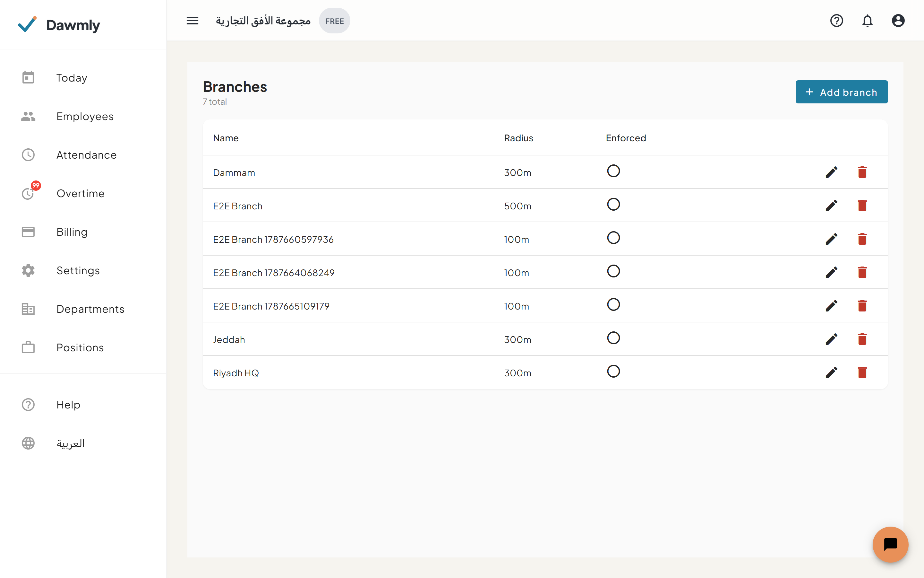Click the FREE plan badge
This screenshot has width=924, height=578.
(x=335, y=21)
